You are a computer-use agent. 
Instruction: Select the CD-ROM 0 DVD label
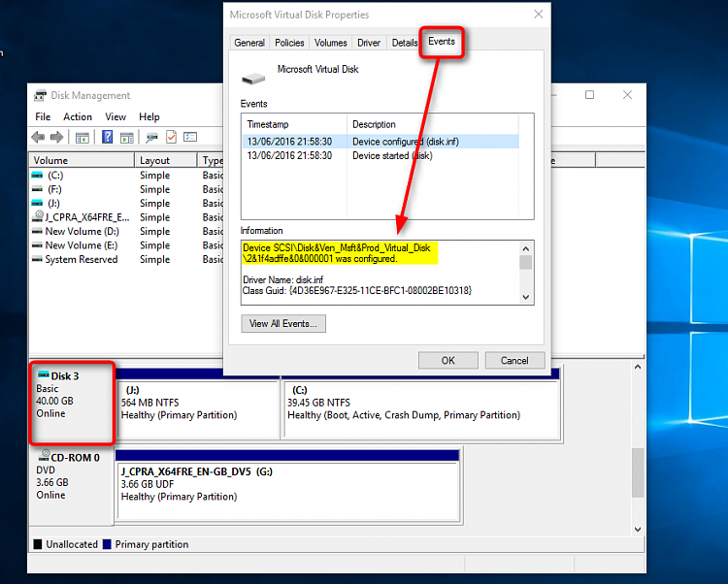pyautogui.click(x=72, y=486)
